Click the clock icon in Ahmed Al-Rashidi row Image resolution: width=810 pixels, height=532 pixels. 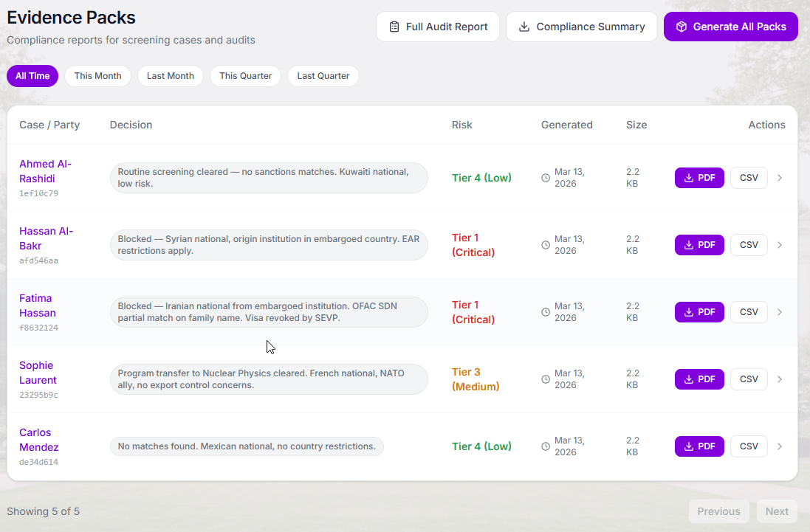tap(546, 178)
